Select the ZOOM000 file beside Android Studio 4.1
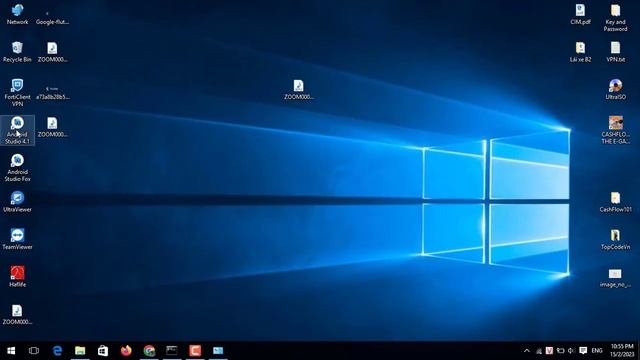The width and height of the screenshot is (640, 360). pyautogui.click(x=52, y=127)
